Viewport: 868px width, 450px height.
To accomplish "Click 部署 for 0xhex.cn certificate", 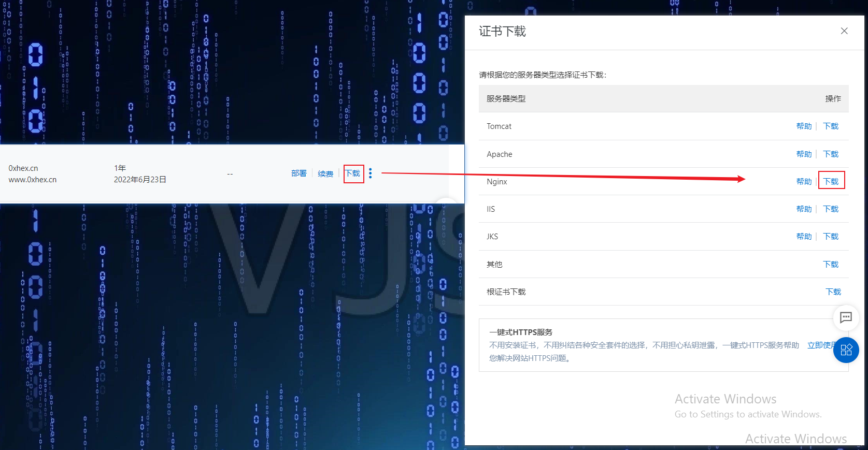I will click(x=298, y=173).
